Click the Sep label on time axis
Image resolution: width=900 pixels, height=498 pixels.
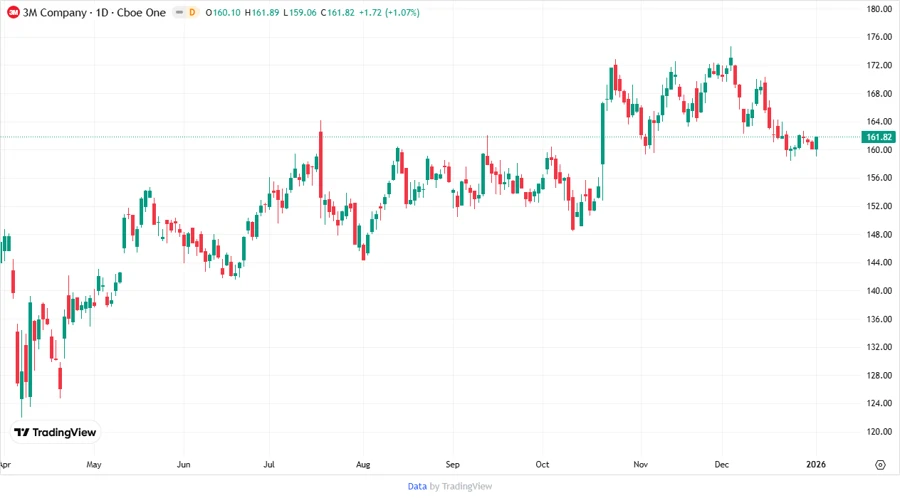pyautogui.click(x=453, y=465)
